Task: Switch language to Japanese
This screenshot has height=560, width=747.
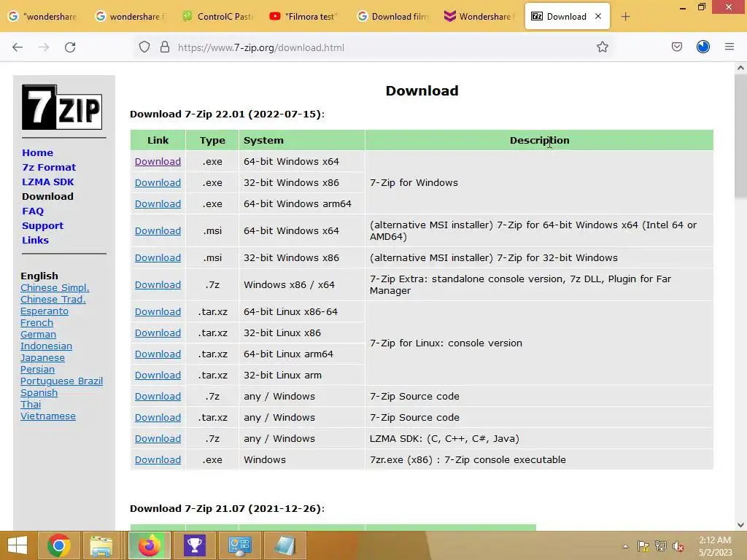Action: click(x=42, y=358)
